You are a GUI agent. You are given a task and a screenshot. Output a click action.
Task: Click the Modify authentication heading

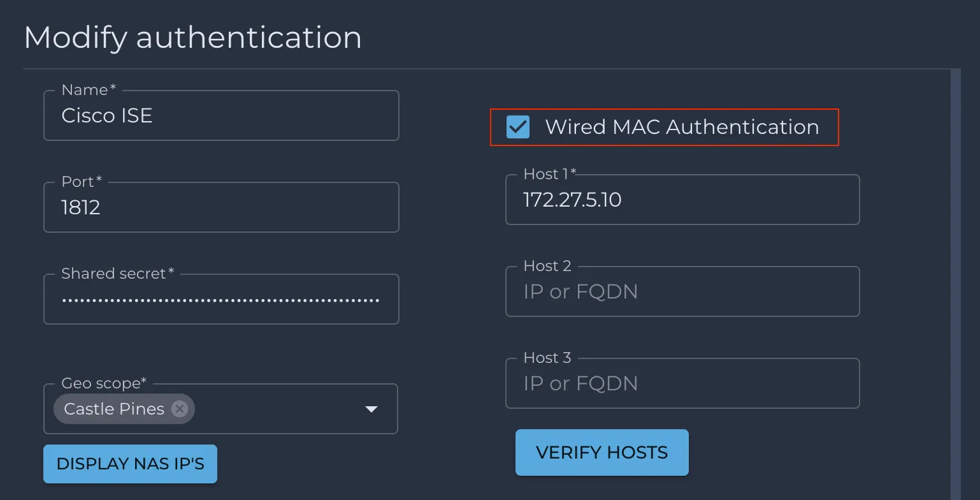(x=192, y=37)
